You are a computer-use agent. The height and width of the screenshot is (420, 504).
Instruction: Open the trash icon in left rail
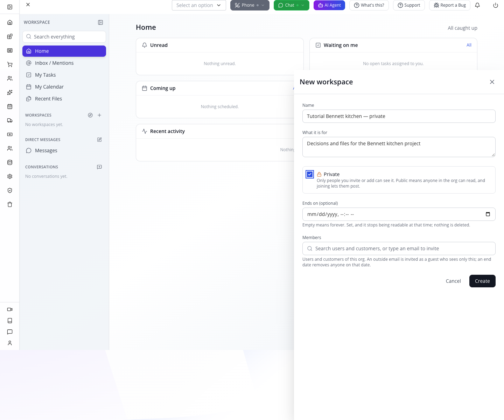(10, 204)
